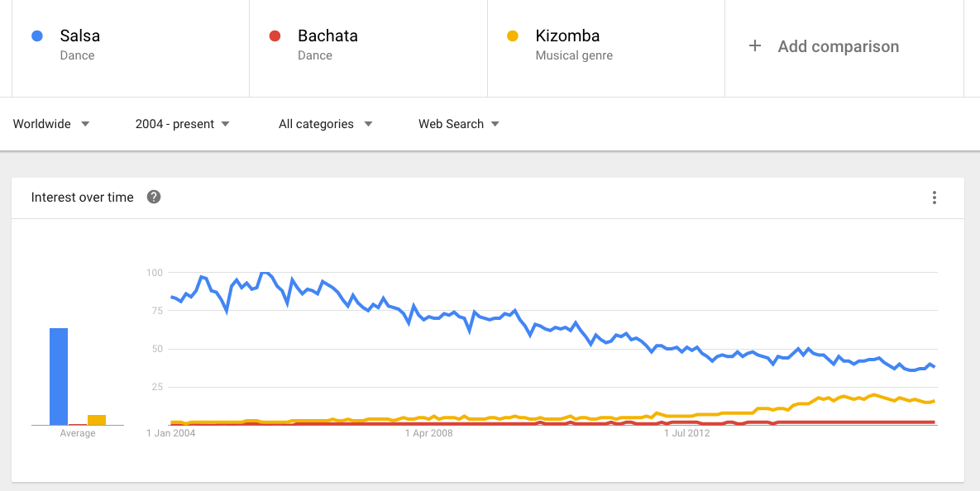Click the blue Salsa color dot
The height and width of the screenshot is (491, 980).
click(36, 36)
